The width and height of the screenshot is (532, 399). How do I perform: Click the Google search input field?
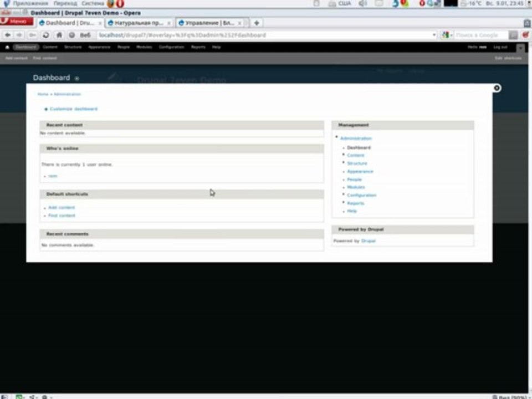481,35
